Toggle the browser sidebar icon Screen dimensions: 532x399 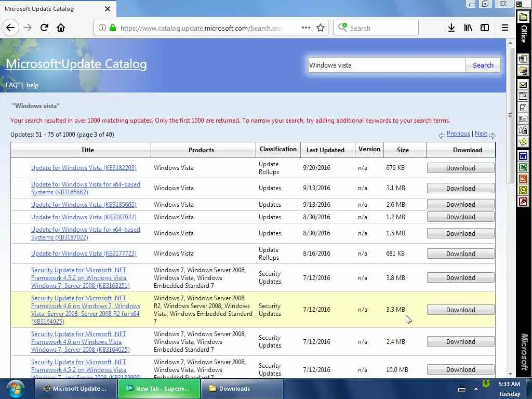pos(485,28)
